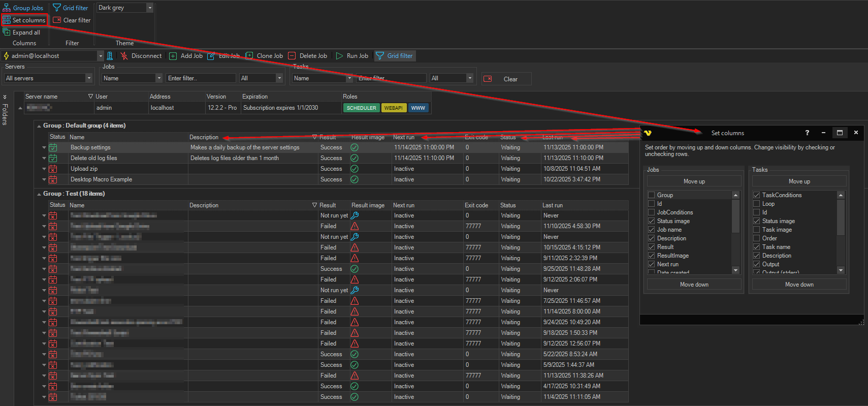Click the Add Job plus icon
This screenshot has height=406, width=868.
point(173,56)
